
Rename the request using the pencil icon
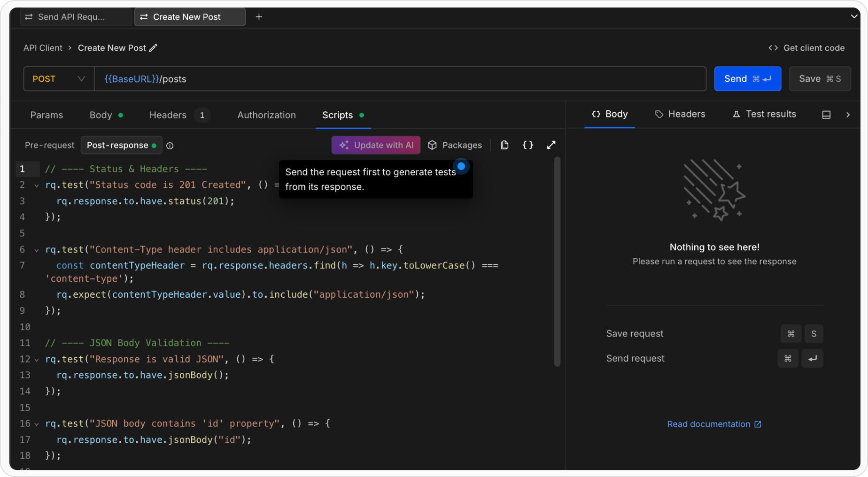pos(153,47)
